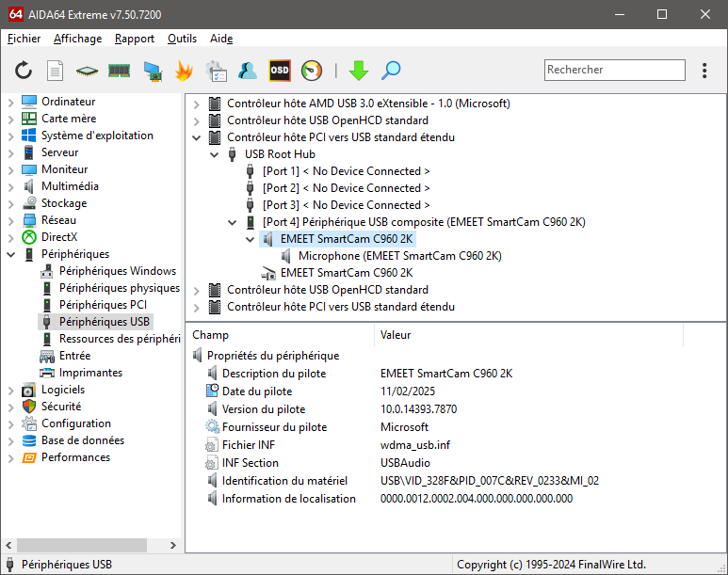Open Périphériques PCI page
728x575 pixels.
(103, 304)
